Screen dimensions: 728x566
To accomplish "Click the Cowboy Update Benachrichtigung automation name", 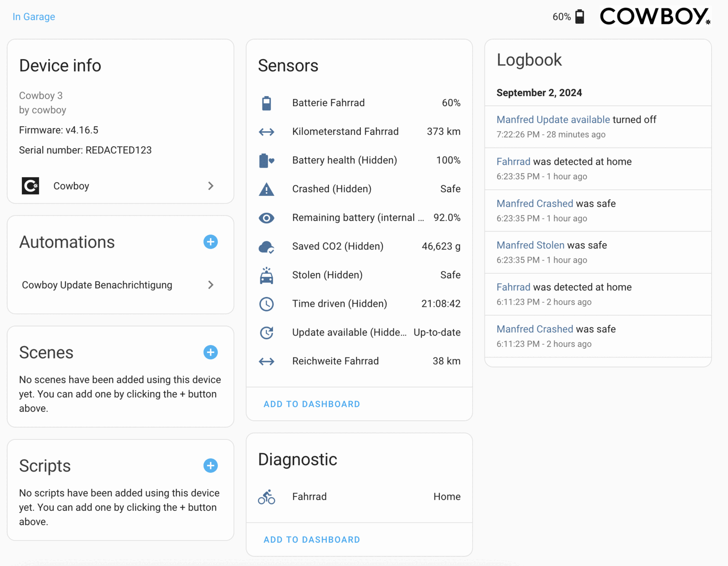I will (97, 285).
